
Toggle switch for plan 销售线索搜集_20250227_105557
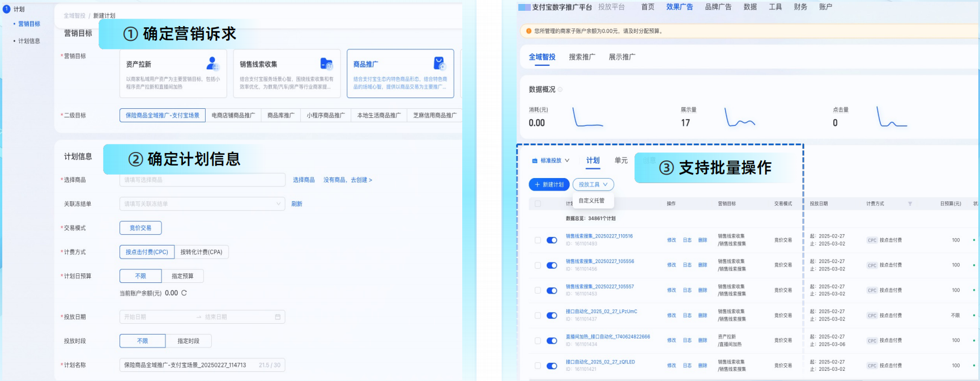click(552, 290)
